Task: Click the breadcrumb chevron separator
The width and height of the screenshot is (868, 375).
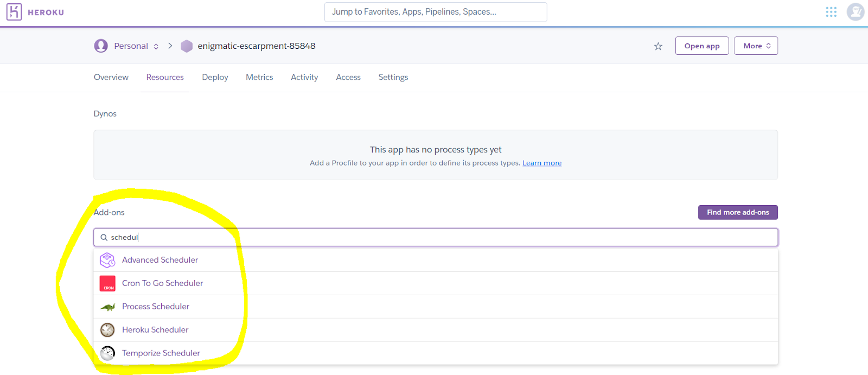Action: 170,46
